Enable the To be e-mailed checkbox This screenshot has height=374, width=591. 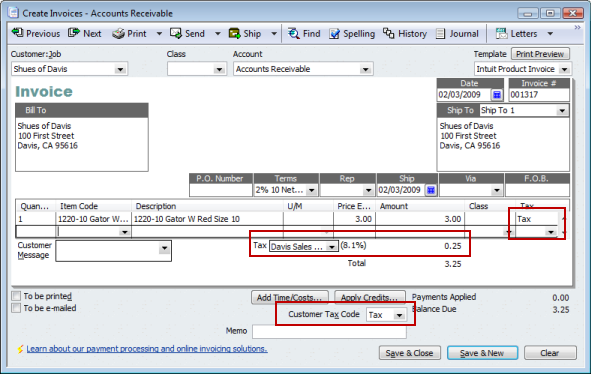click(x=16, y=308)
